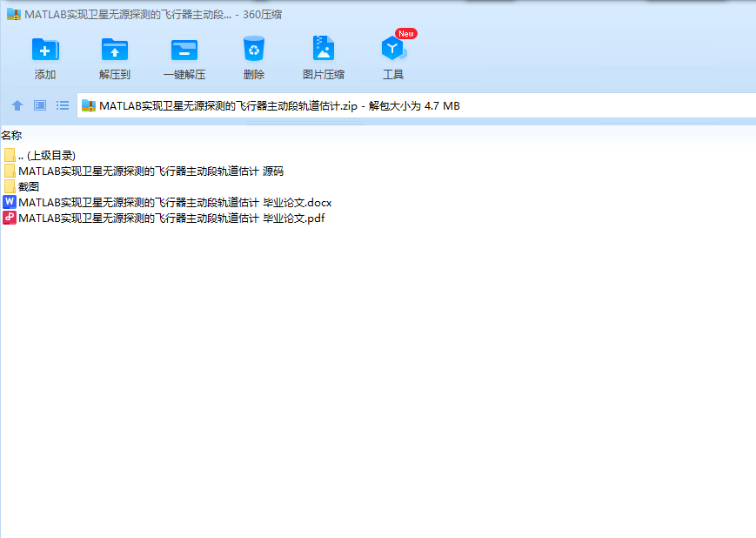Screen dimensions: 756x538
Task: Switch to the icon/thumbnail view mode
Action: (40, 105)
